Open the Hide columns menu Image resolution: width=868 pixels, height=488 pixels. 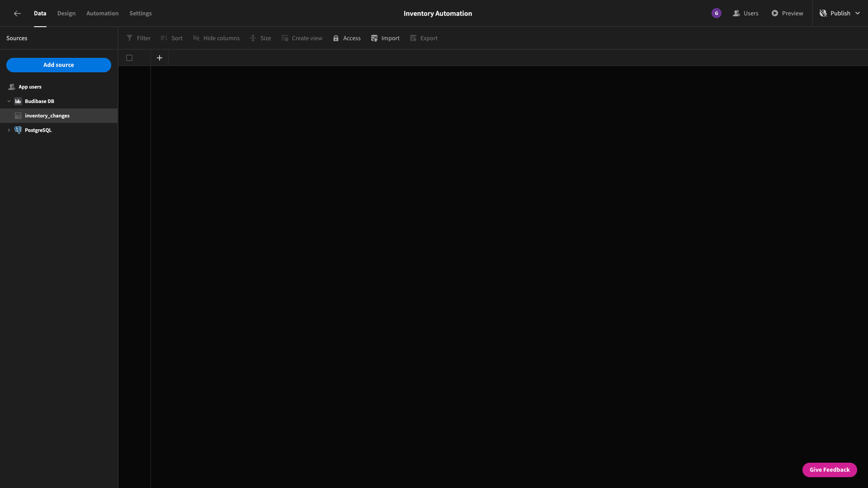point(216,38)
